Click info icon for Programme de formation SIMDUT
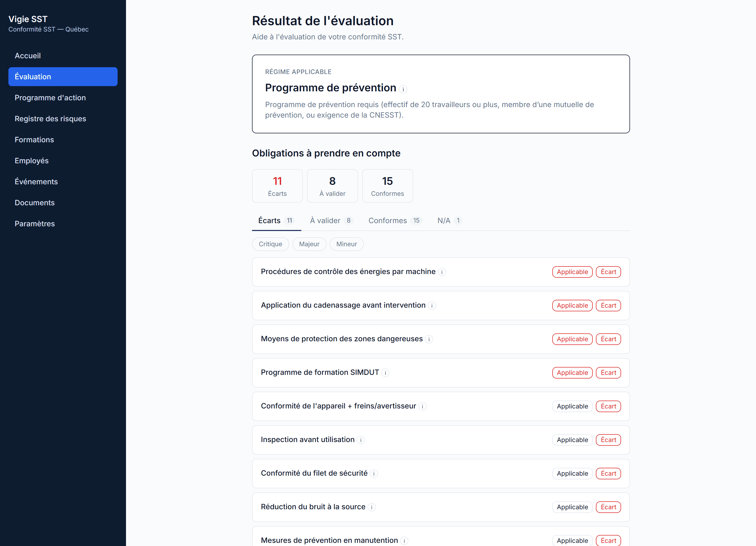The image size is (756, 546). point(385,373)
